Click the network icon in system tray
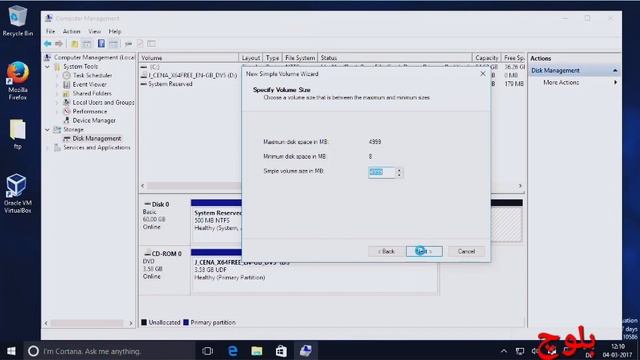The image size is (640, 360). (520, 351)
